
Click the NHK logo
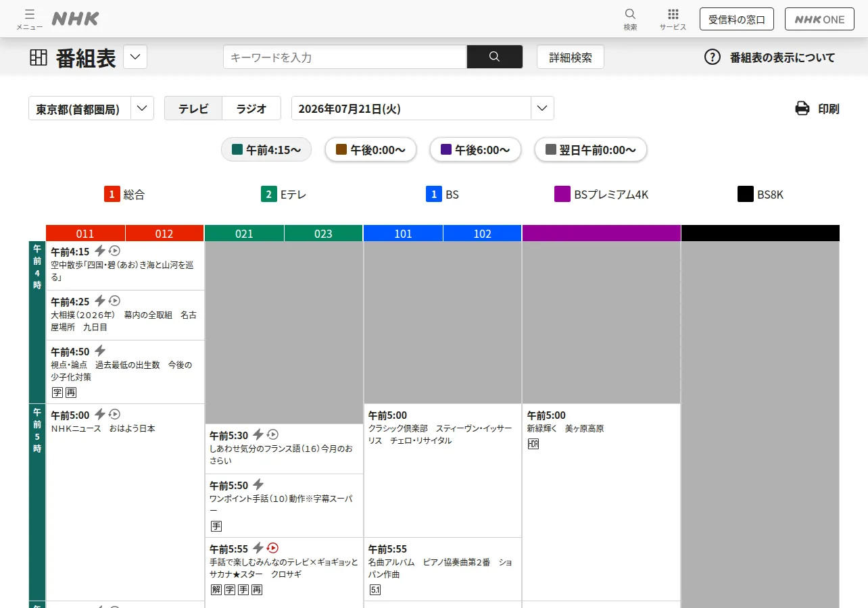(75, 19)
